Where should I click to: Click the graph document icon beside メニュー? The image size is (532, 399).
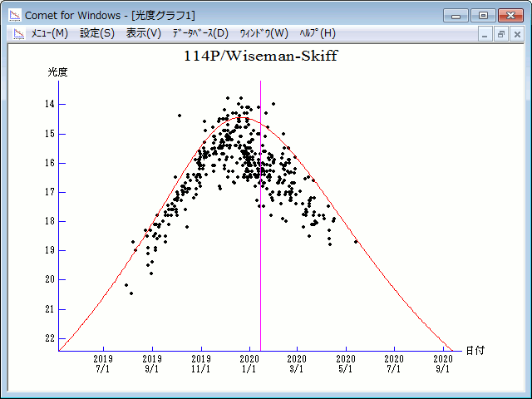17,33
